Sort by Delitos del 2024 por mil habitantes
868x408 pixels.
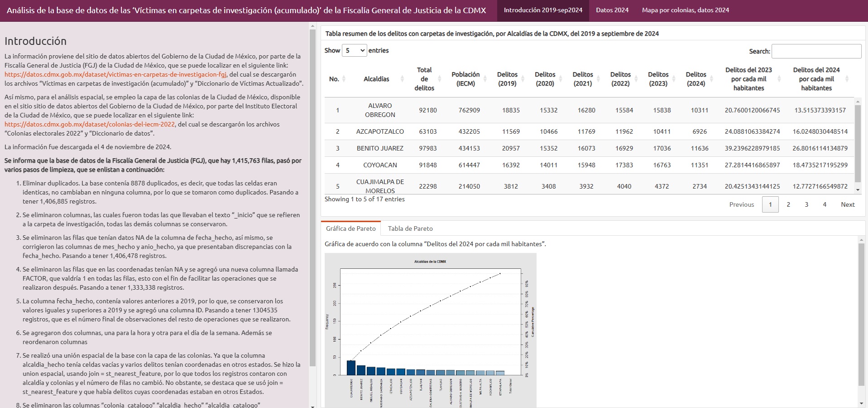point(820,79)
